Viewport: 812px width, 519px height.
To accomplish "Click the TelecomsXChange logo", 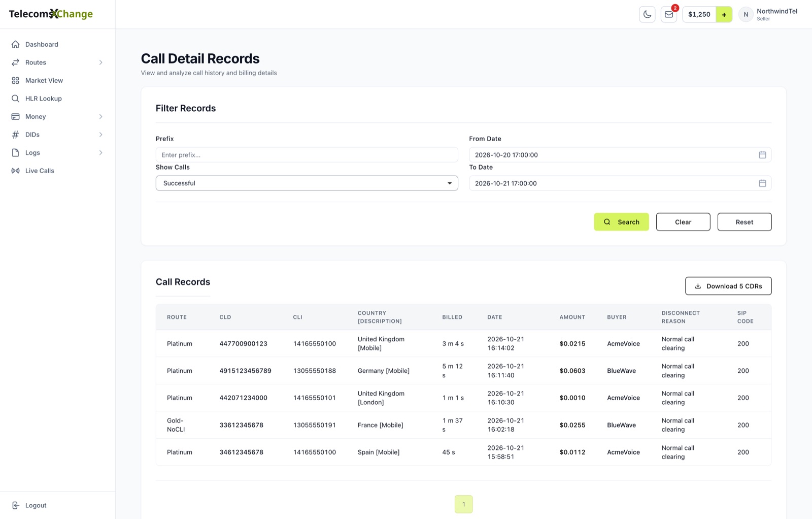I will pyautogui.click(x=51, y=14).
